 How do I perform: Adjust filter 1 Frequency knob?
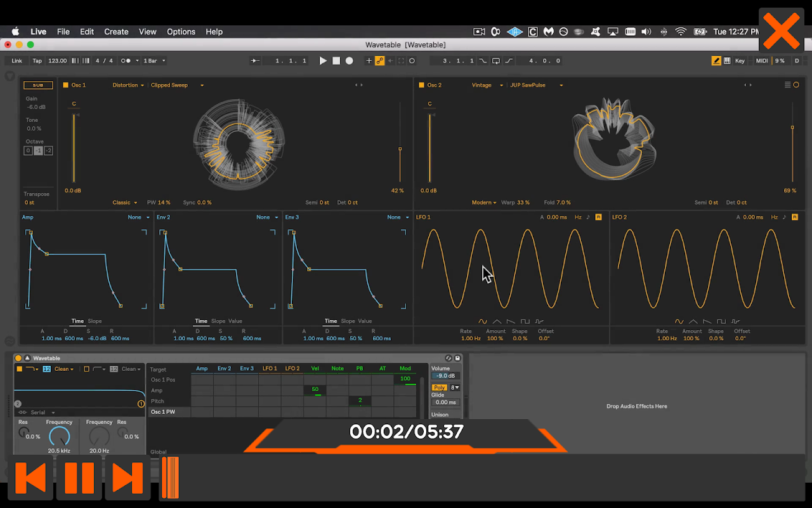point(59,437)
